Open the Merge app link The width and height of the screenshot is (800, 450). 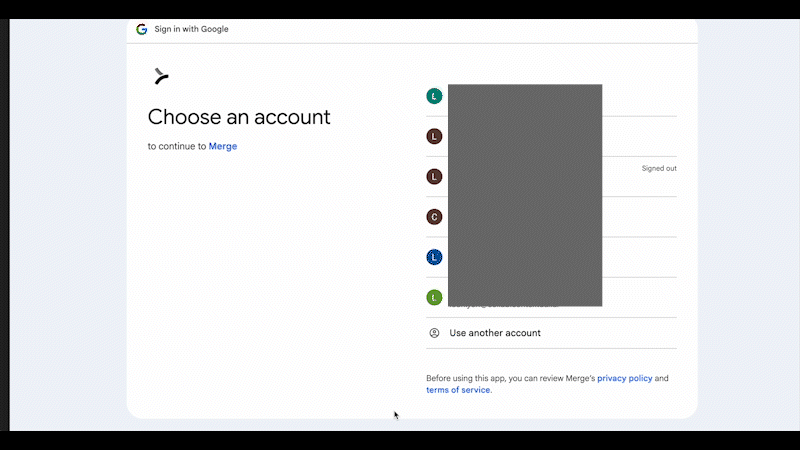click(223, 146)
